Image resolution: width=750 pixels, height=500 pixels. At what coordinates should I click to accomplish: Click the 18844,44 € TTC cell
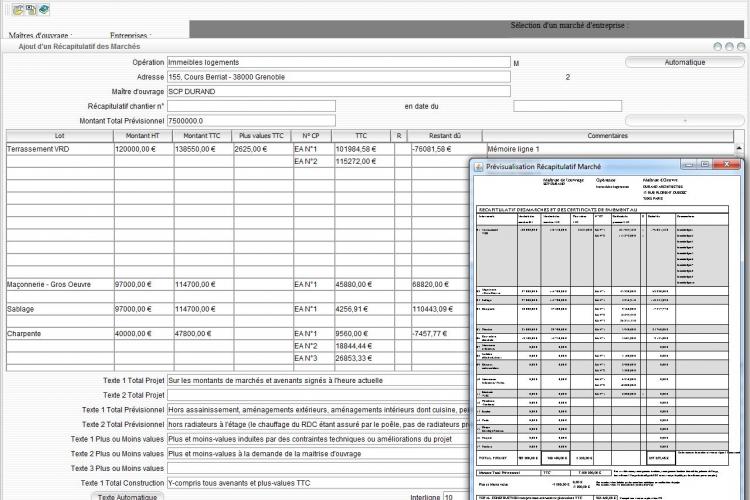point(364,346)
